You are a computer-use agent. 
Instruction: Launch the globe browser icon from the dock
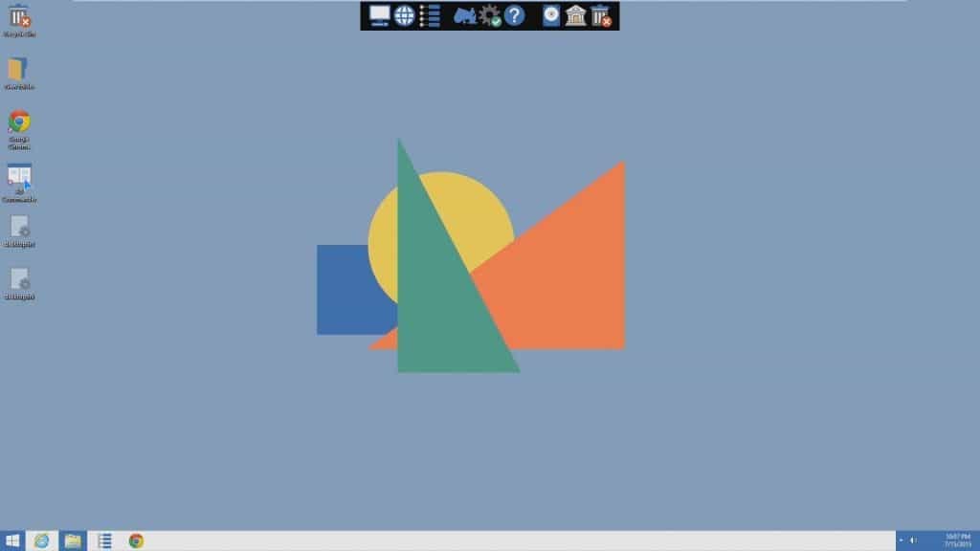[405, 15]
